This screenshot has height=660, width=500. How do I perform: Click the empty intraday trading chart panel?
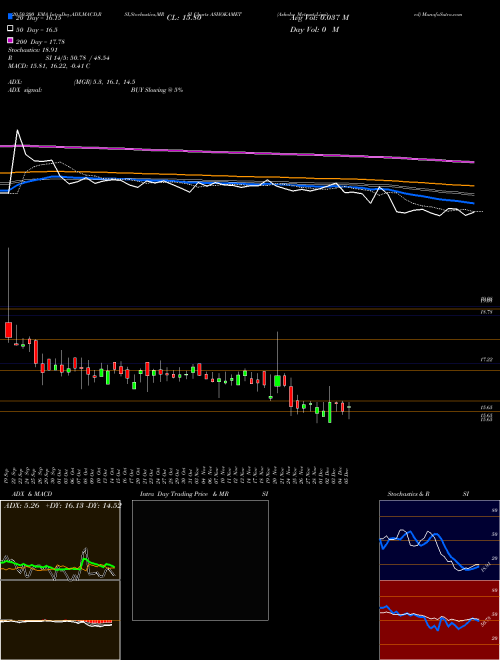click(x=200, y=560)
